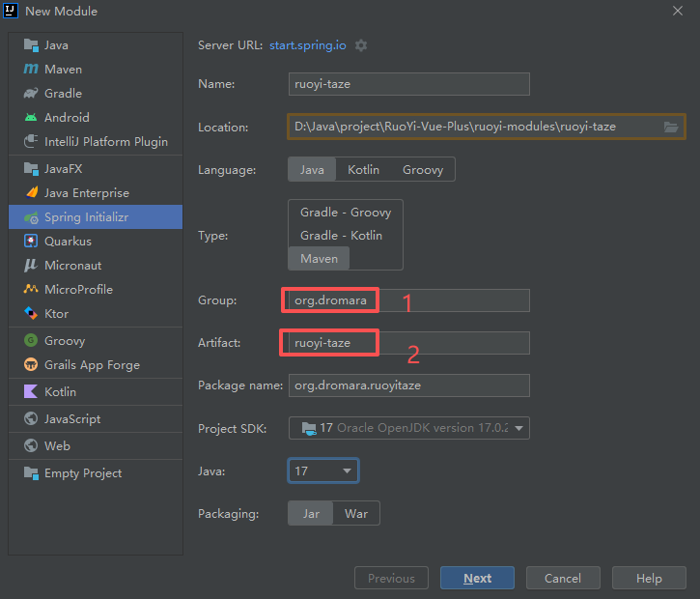Select Java as the language

(312, 169)
